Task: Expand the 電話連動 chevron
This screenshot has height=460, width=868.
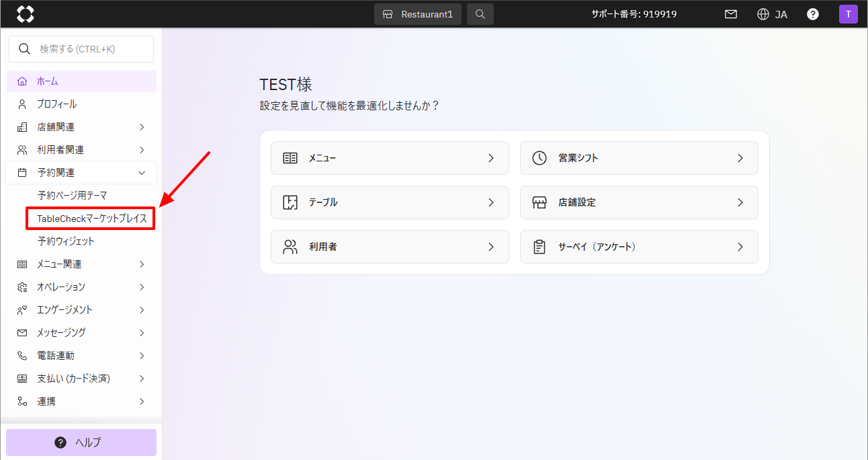Action: [x=142, y=356]
